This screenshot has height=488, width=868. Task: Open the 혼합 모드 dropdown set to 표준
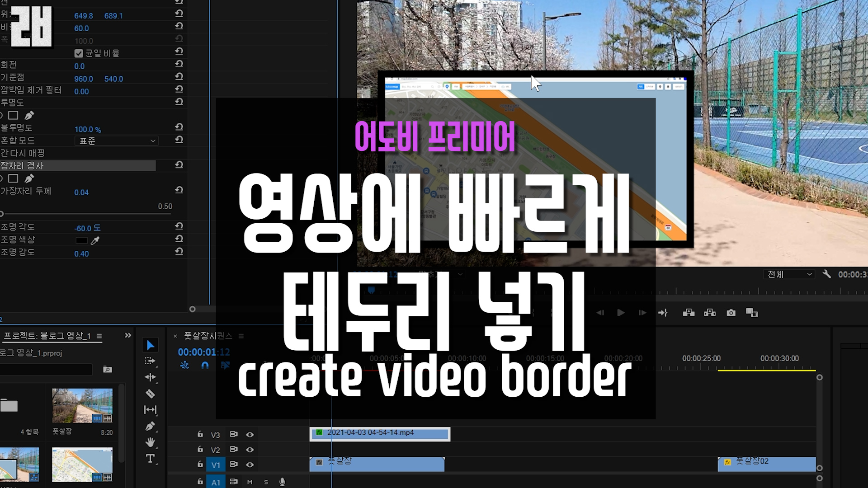tap(117, 141)
